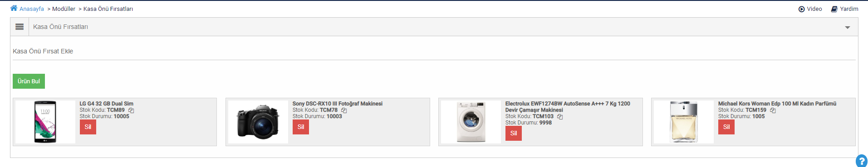Click the Video play icon

pos(802,9)
